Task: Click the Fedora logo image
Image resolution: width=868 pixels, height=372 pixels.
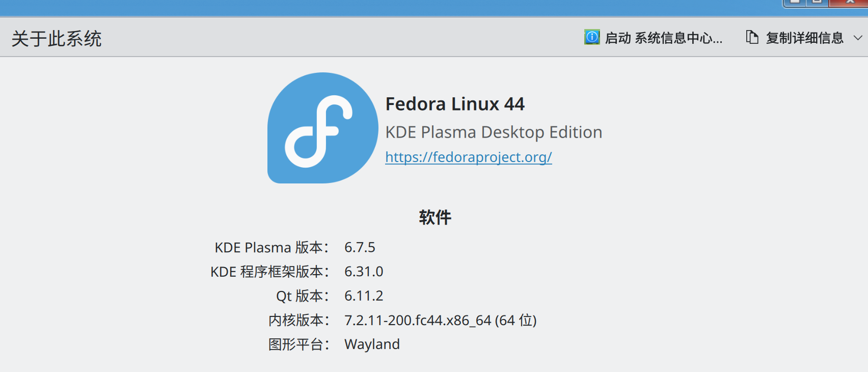Action: 323,128
